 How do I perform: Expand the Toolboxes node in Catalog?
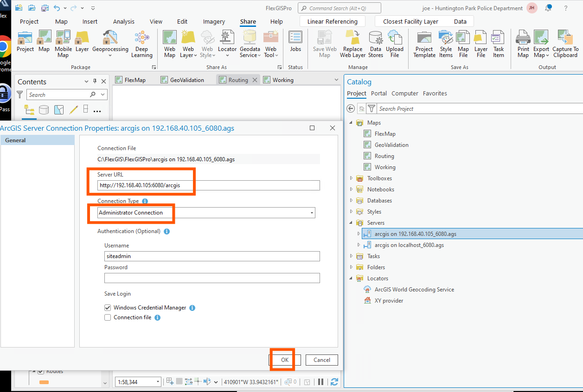352,178
